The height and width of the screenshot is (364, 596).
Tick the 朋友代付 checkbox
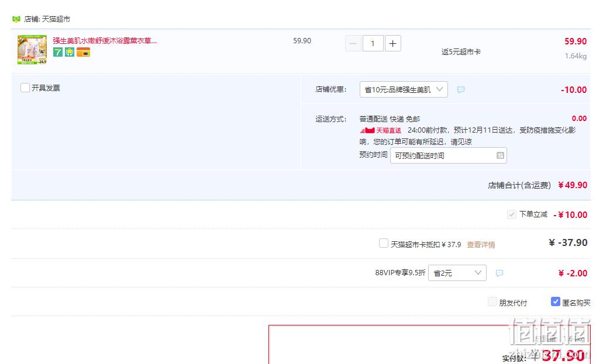pos(492,301)
